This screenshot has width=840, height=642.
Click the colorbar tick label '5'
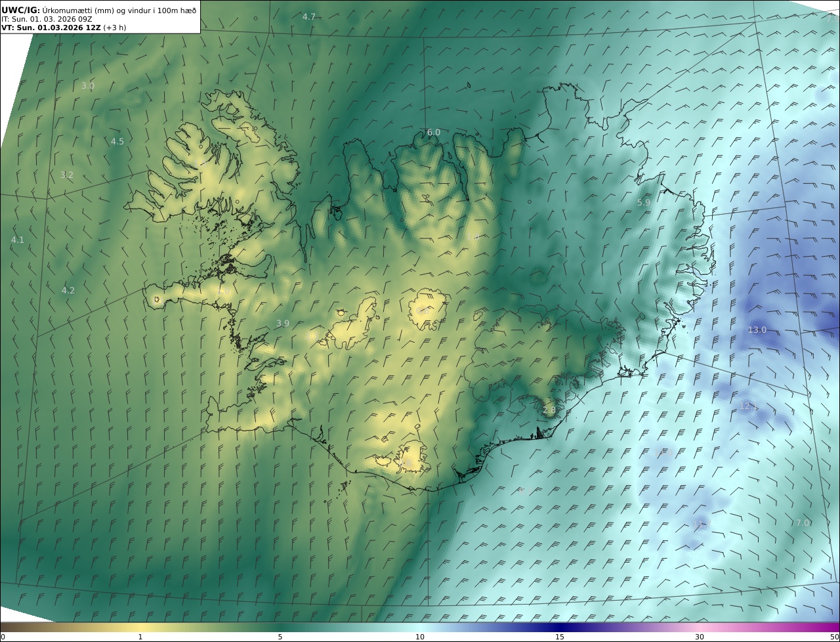(x=280, y=637)
